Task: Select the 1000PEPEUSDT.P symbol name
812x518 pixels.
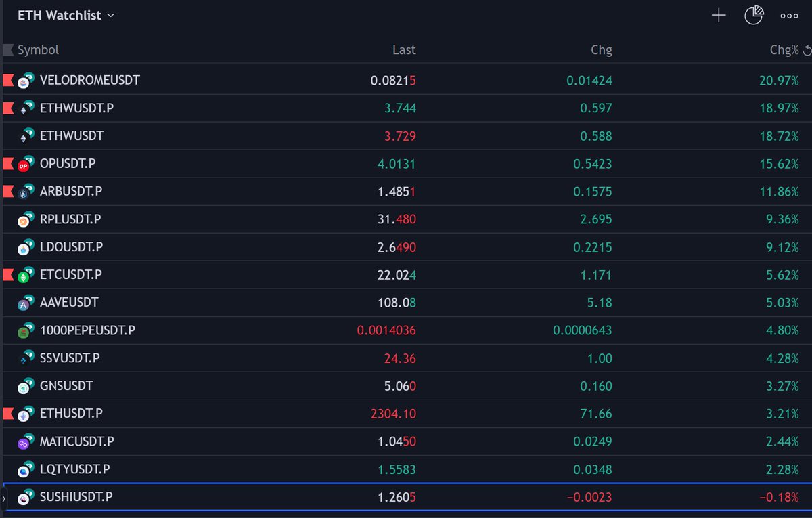Action: [87, 330]
